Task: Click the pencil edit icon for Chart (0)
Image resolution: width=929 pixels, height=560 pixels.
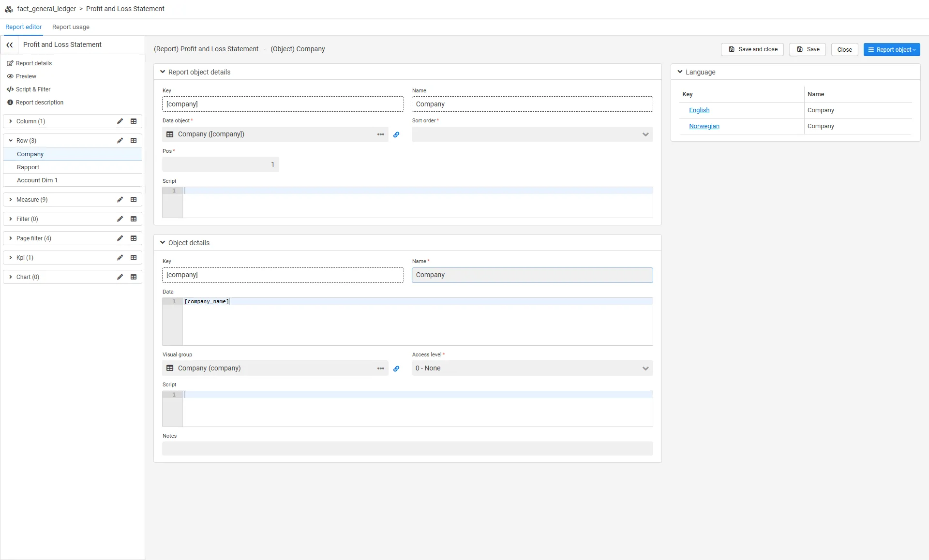Action: (x=120, y=277)
